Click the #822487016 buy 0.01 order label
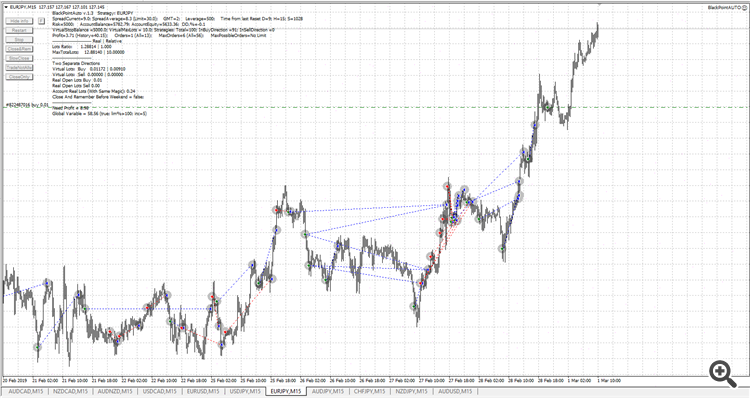The height and width of the screenshot is (400, 750). pyautogui.click(x=26, y=104)
